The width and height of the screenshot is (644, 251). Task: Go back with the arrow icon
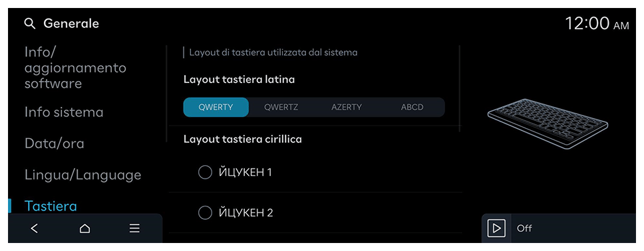pos(35,228)
